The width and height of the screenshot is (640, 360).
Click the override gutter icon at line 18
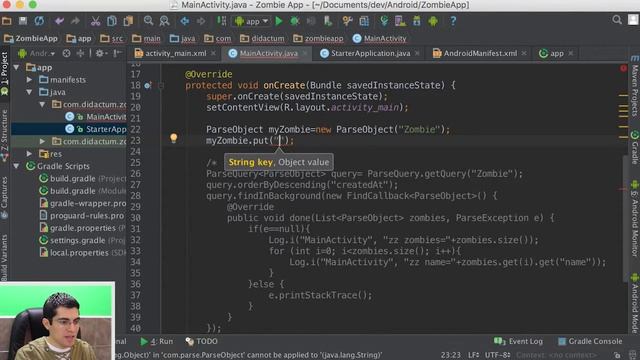coord(148,85)
